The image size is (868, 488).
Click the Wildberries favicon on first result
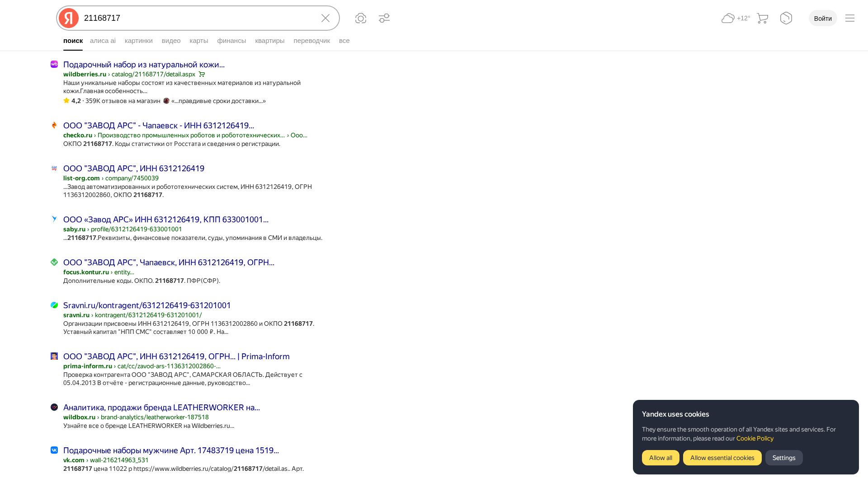tap(54, 64)
